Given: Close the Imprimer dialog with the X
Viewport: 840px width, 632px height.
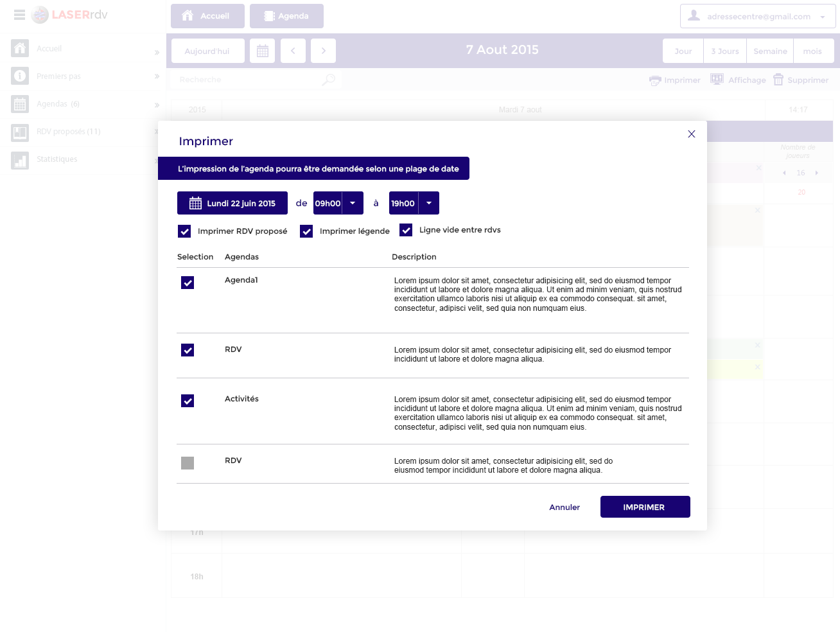Looking at the screenshot, I should point(692,134).
